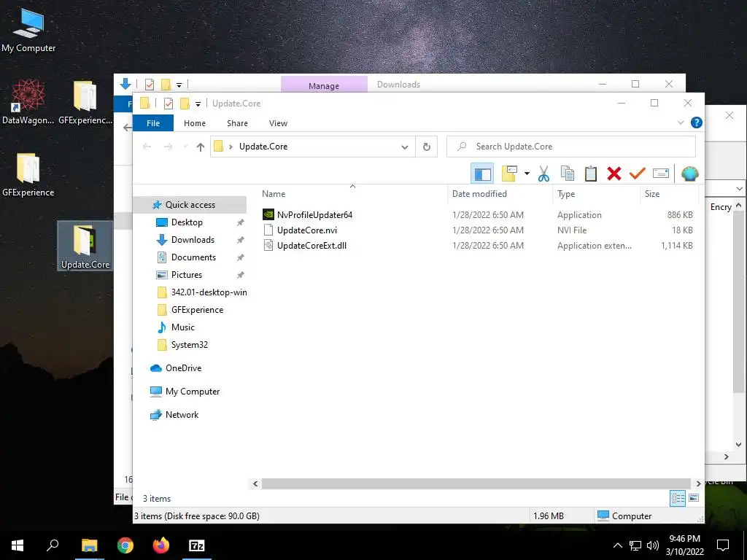Toggle the navigation pane toolbar button
This screenshot has width=747, height=560.
482,174
